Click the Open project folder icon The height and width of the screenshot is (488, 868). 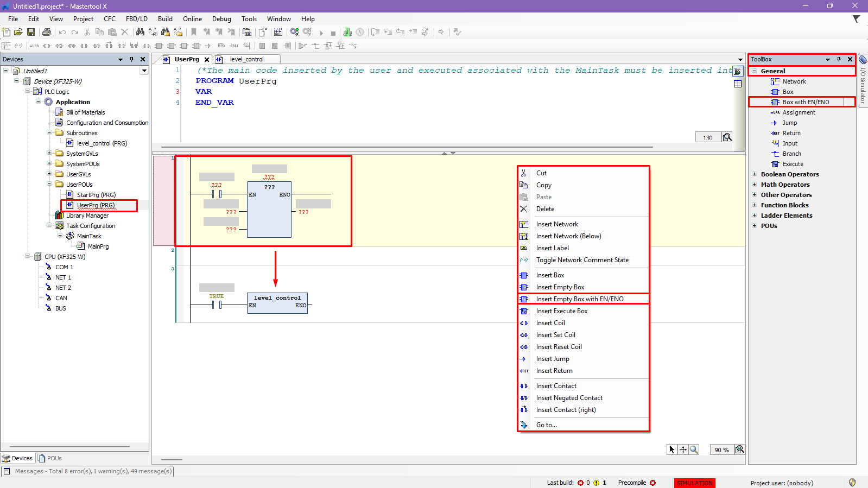coord(18,33)
